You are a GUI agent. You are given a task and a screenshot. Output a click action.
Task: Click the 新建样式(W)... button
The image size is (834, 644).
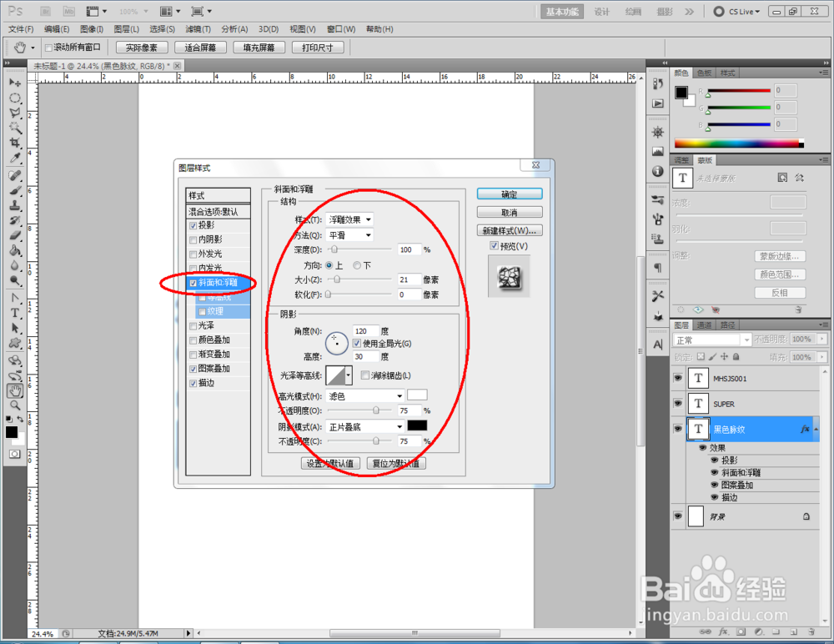510,230
